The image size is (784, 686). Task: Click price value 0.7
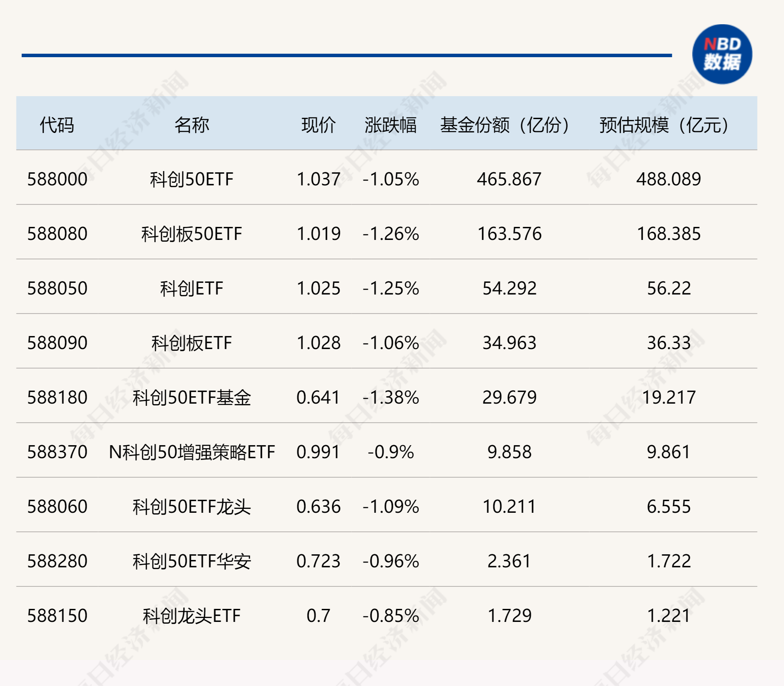click(318, 616)
